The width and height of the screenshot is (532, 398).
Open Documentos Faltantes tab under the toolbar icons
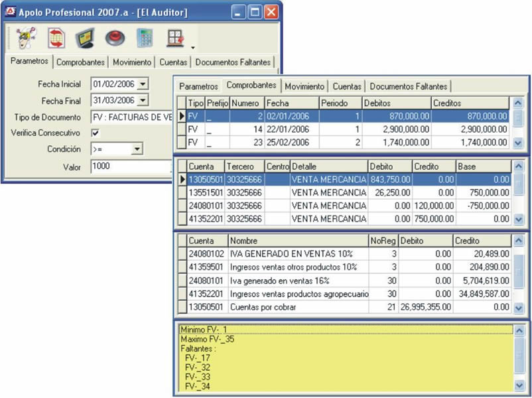point(233,62)
